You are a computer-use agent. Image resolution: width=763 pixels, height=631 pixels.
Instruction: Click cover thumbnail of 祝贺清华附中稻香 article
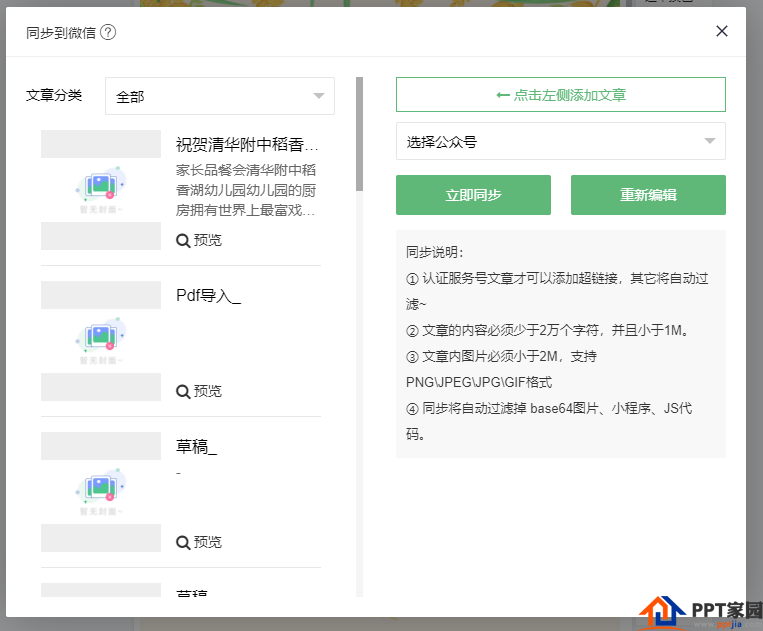click(101, 190)
